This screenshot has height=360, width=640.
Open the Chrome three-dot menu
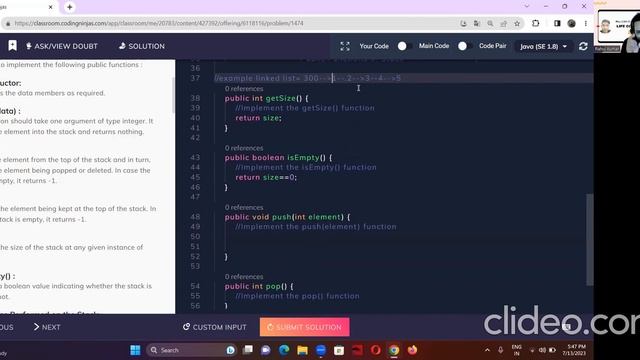[586, 23]
